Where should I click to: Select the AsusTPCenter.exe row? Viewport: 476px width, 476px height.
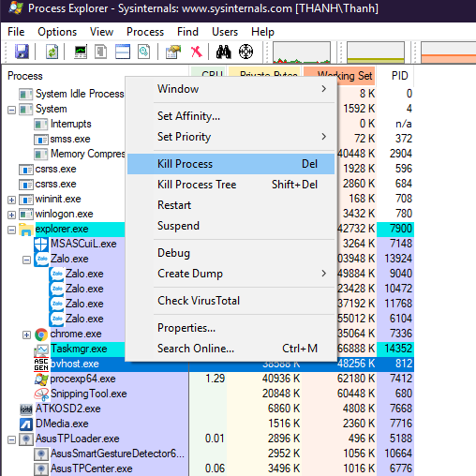[x=92, y=469]
